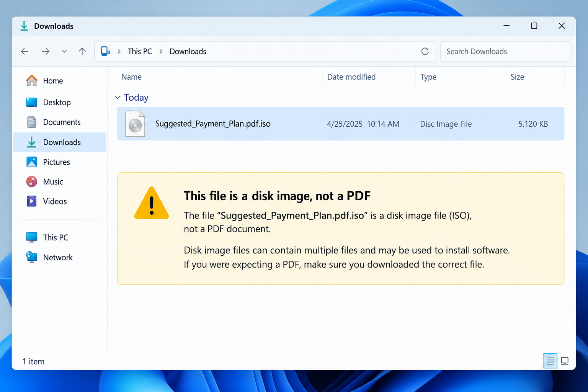Open Music in the sidebar
The image size is (588, 392).
coord(60,182)
